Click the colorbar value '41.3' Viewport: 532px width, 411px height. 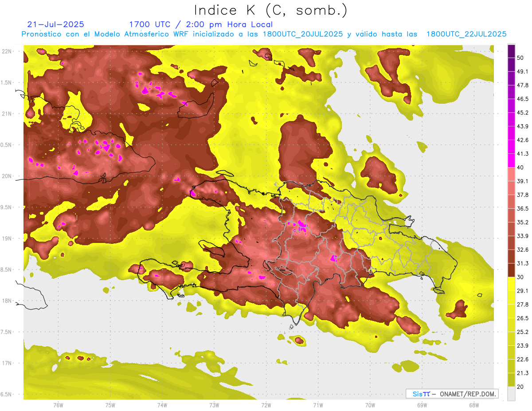pos(523,154)
